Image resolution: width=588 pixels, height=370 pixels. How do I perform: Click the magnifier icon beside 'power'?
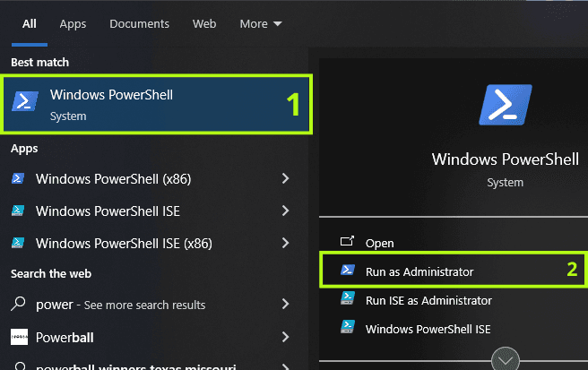(18, 304)
